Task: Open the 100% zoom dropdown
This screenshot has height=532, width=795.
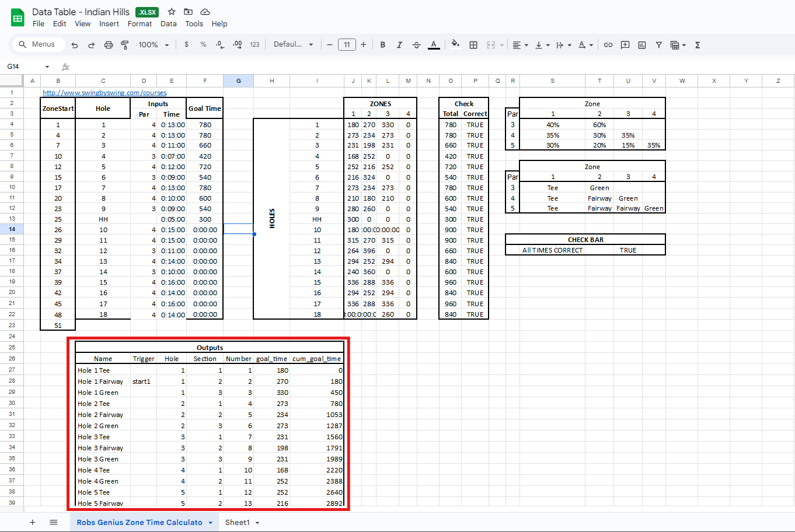Action: pos(154,45)
